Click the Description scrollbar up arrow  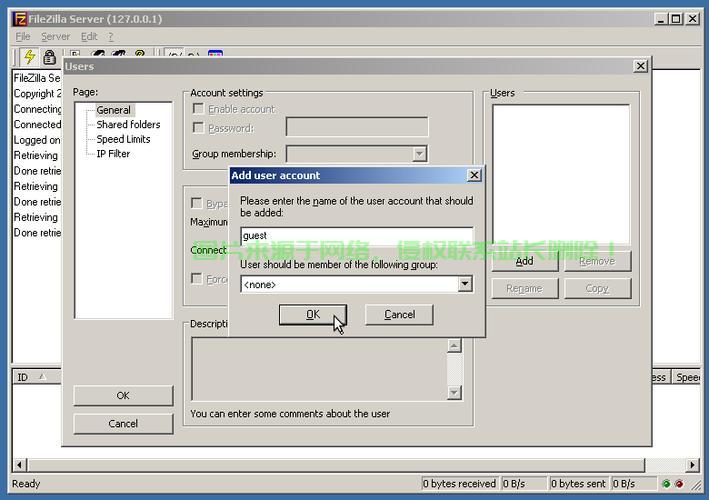click(x=454, y=346)
